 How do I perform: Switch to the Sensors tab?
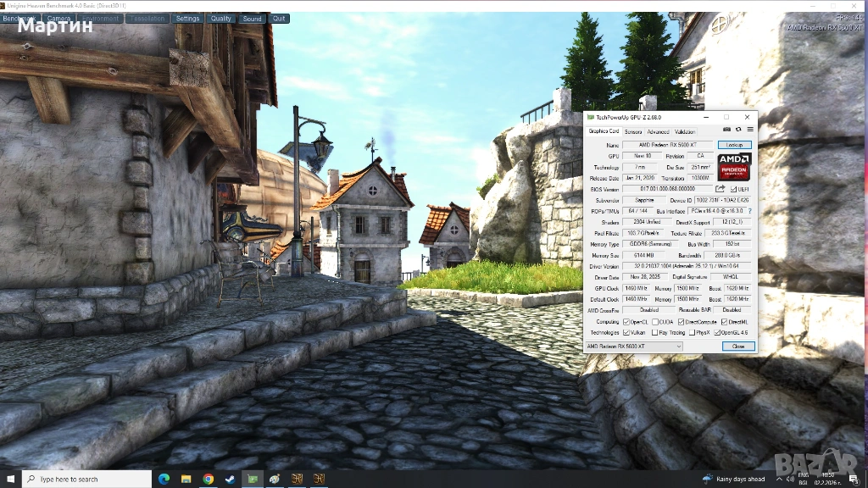(x=633, y=132)
